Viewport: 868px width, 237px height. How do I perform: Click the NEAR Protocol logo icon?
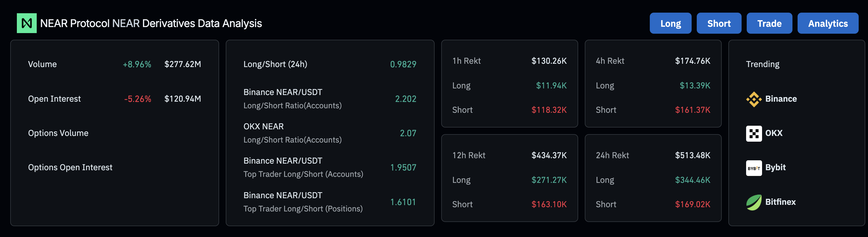click(x=26, y=23)
